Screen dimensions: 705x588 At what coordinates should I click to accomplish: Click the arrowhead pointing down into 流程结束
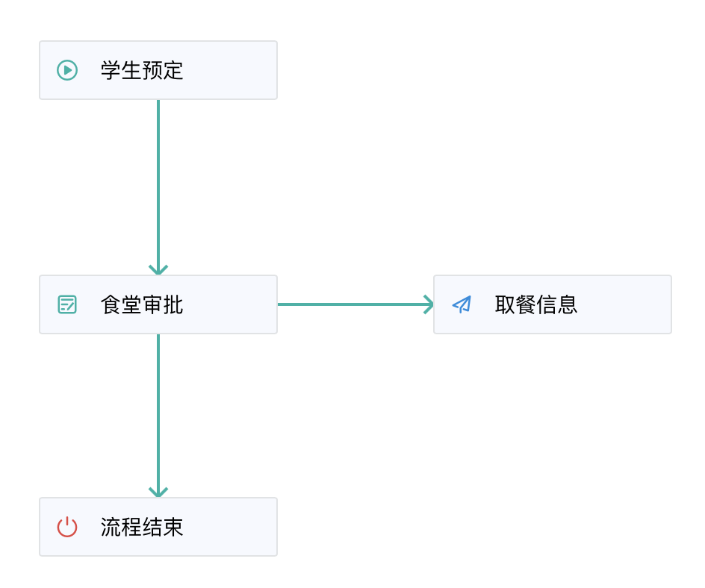[158, 492]
